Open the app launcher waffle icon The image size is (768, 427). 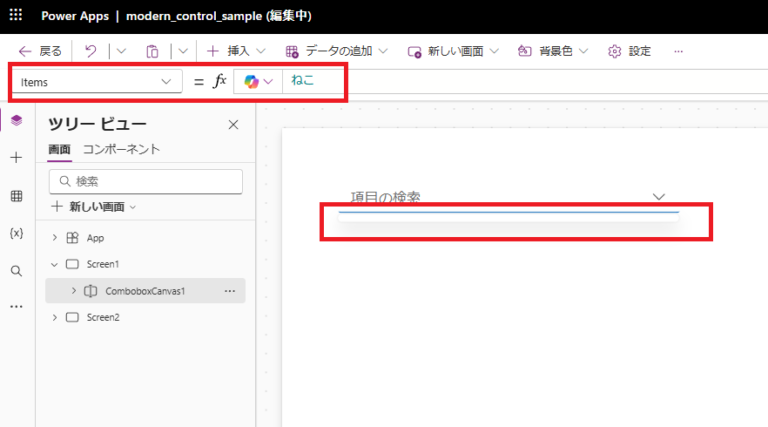pos(17,18)
